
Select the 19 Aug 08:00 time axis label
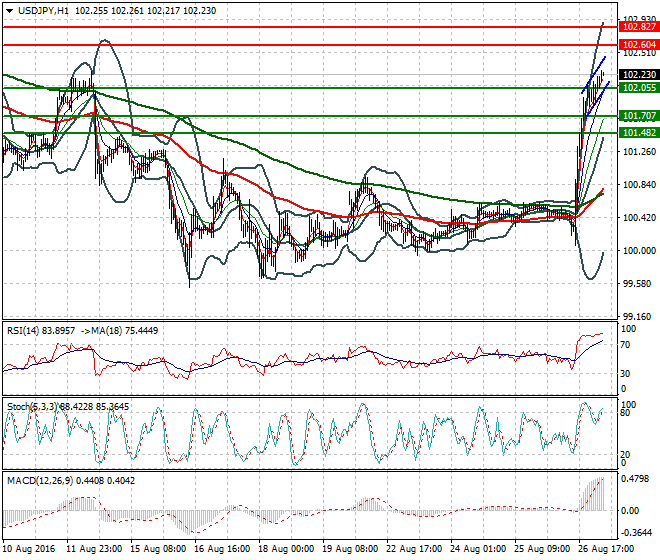click(x=350, y=549)
